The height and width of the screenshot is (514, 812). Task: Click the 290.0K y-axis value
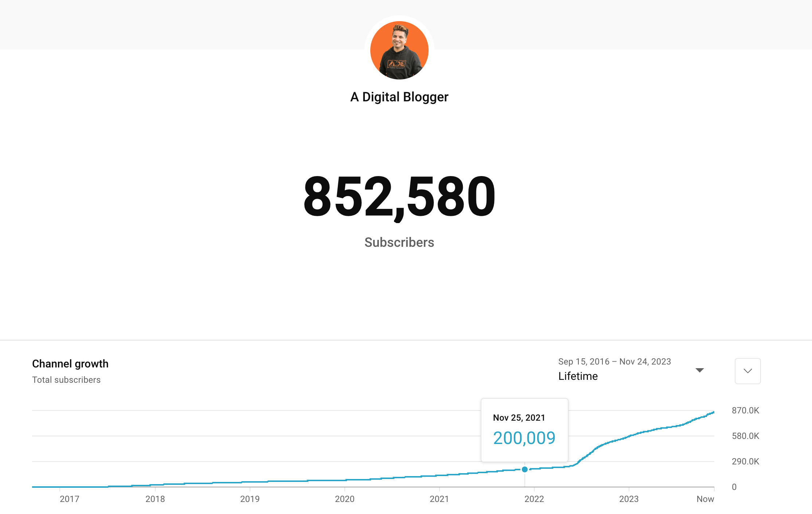point(745,461)
